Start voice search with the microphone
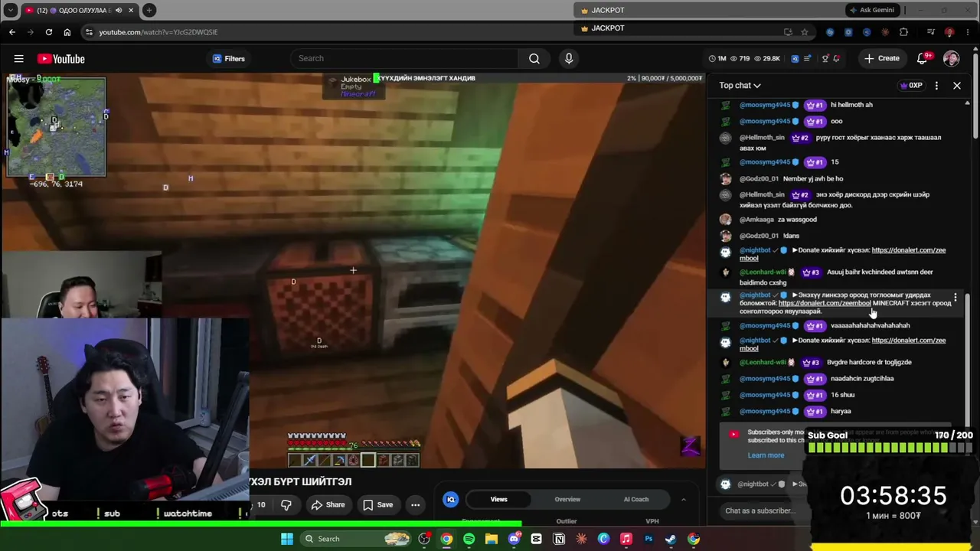The image size is (980, 551). (x=569, y=58)
